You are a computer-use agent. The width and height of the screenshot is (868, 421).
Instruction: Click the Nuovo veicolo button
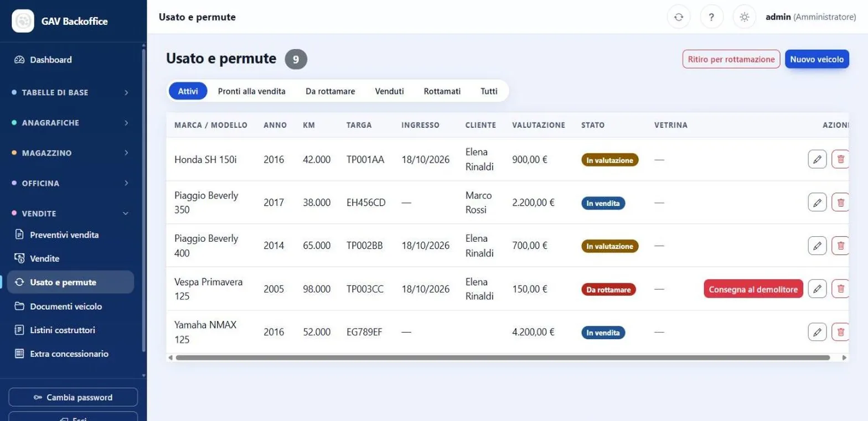pyautogui.click(x=817, y=59)
